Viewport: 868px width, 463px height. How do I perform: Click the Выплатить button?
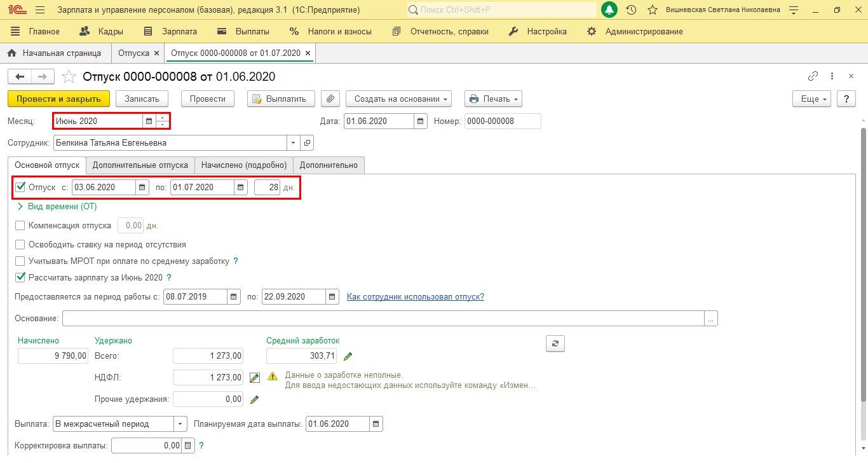coord(280,99)
